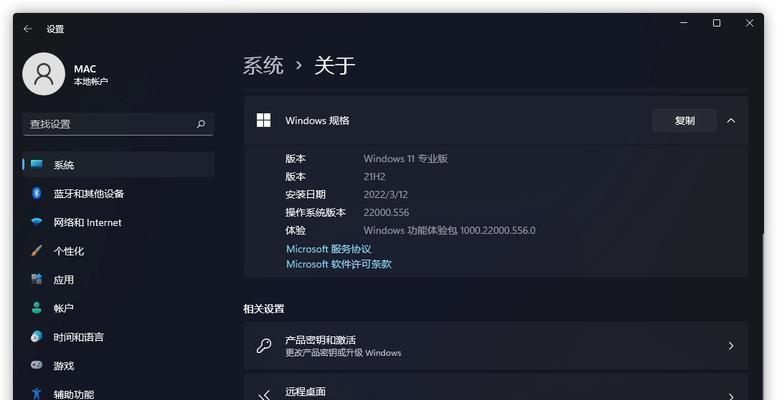The image size is (777, 400).
Task: Click the 复制 button
Action: pyautogui.click(x=684, y=120)
